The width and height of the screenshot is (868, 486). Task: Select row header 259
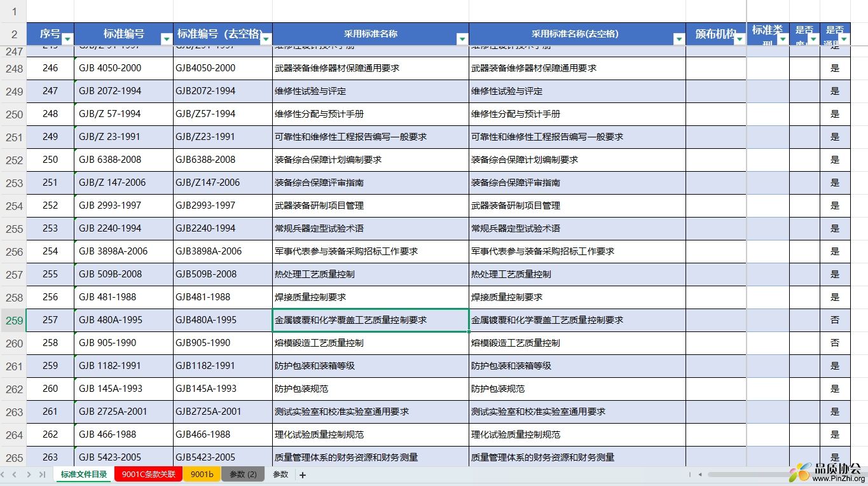[13, 321]
